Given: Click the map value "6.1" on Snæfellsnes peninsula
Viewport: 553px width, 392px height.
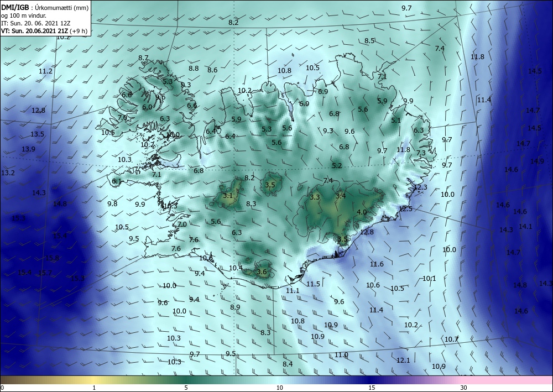Looking at the screenshot, I should coord(117,181).
